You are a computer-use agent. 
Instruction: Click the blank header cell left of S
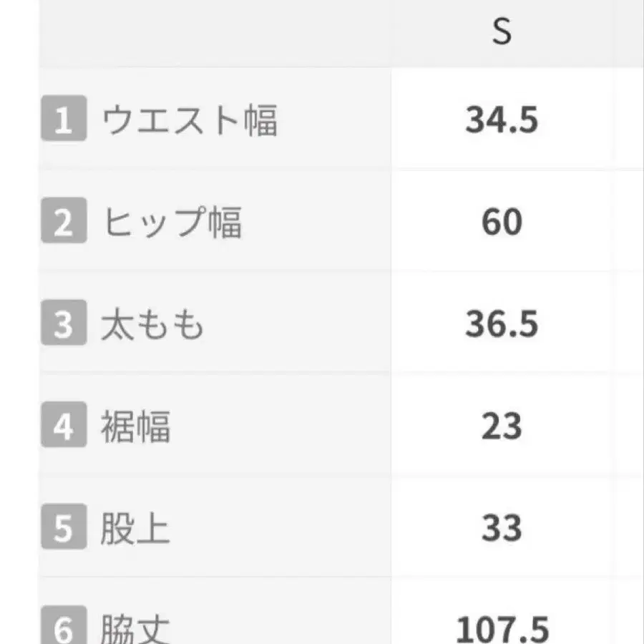pos(215,33)
